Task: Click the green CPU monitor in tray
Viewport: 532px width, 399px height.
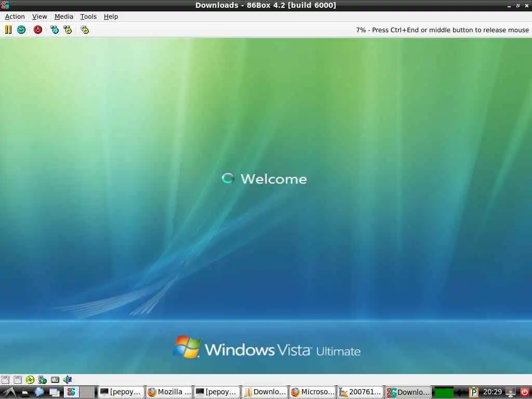Action: click(444, 393)
